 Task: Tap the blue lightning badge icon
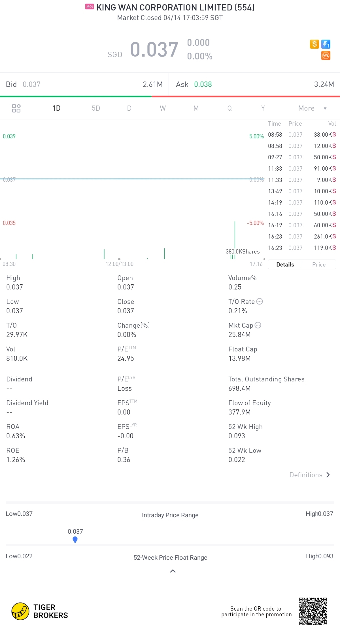click(x=326, y=44)
